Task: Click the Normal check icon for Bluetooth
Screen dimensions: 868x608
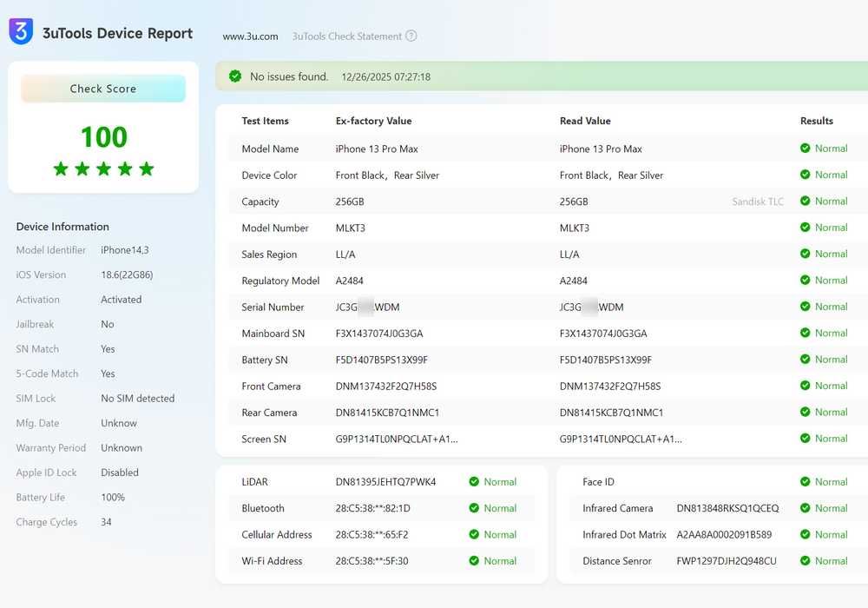Action: (x=475, y=508)
